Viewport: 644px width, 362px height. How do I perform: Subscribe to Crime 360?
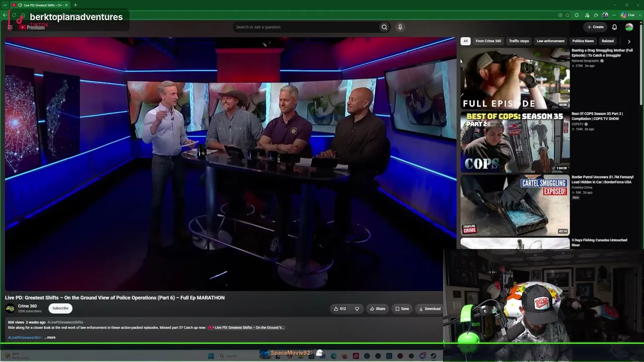60,308
